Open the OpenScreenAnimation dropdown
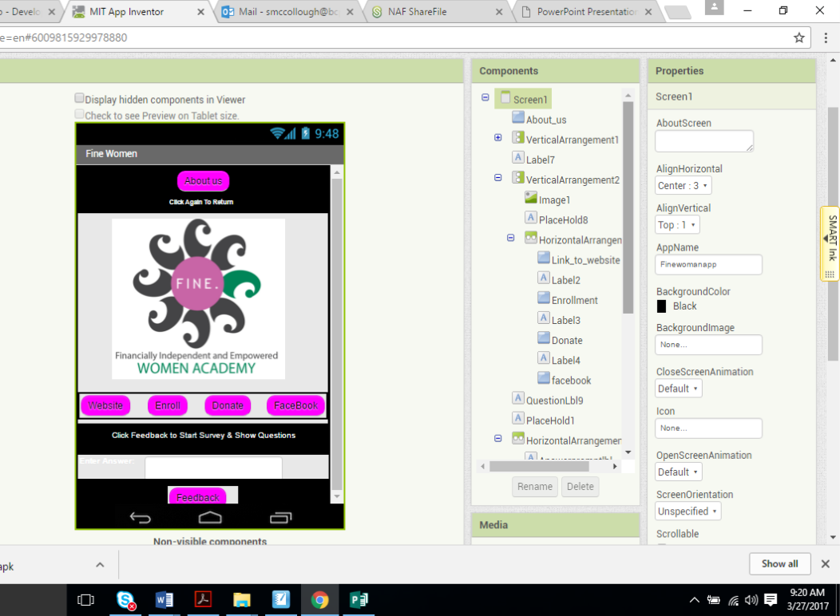This screenshot has width=840, height=616. point(678,472)
